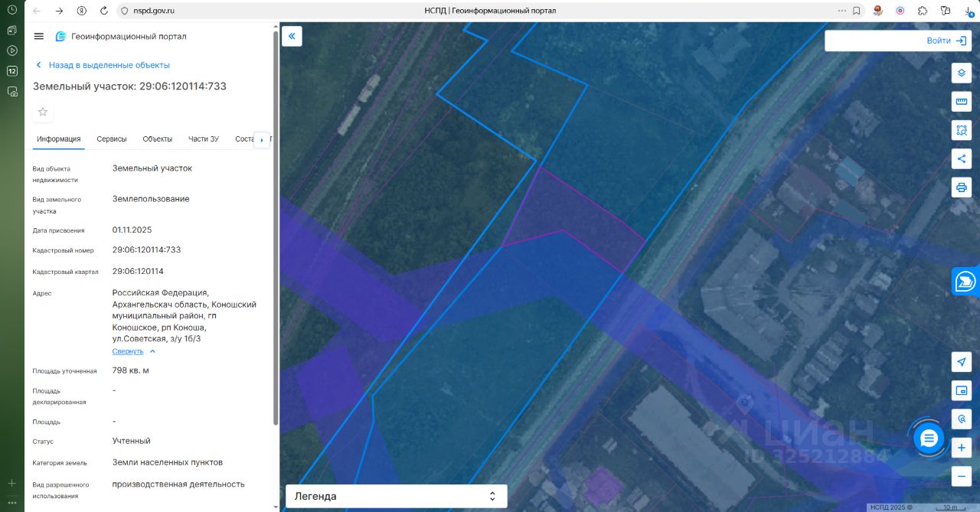The image size is (980, 512).
Task: Select the cadastral number value 29:06:120114:733
Action: pos(146,250)
